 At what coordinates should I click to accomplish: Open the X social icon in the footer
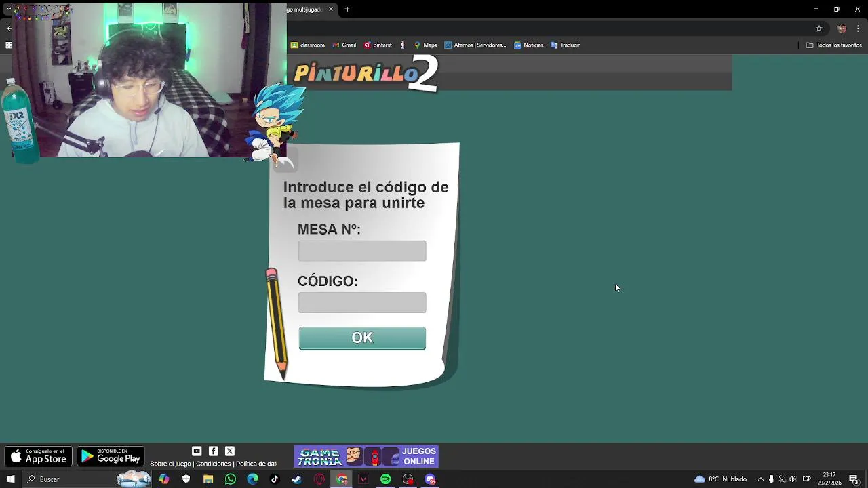(x=230, y=451)
